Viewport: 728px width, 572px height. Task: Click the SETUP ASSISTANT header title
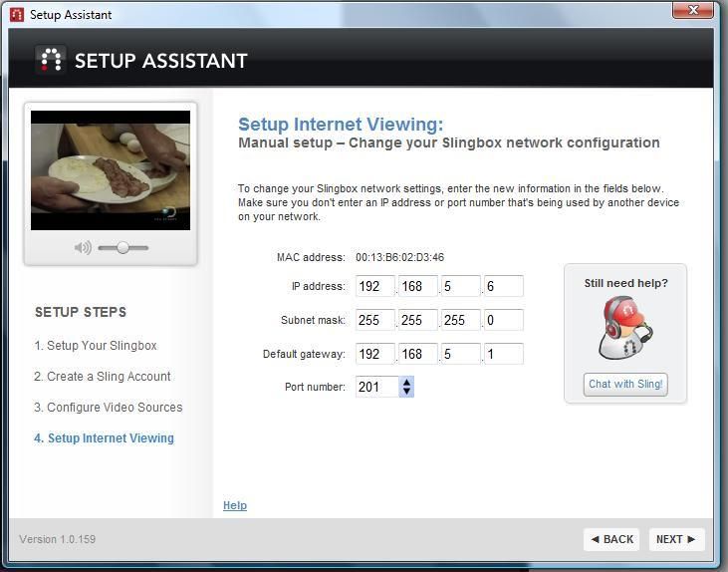pos(161,61)
